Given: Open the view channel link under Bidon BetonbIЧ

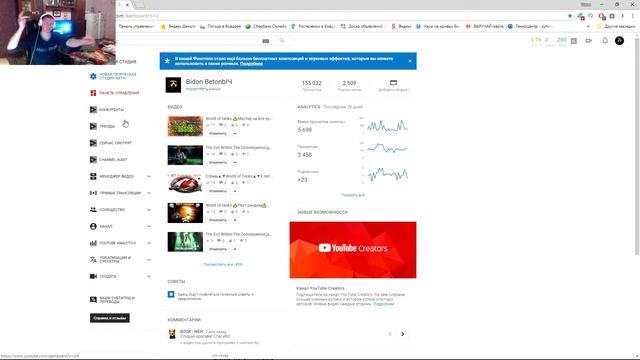Looking at the screenshot, I should (x=203, y=89).
